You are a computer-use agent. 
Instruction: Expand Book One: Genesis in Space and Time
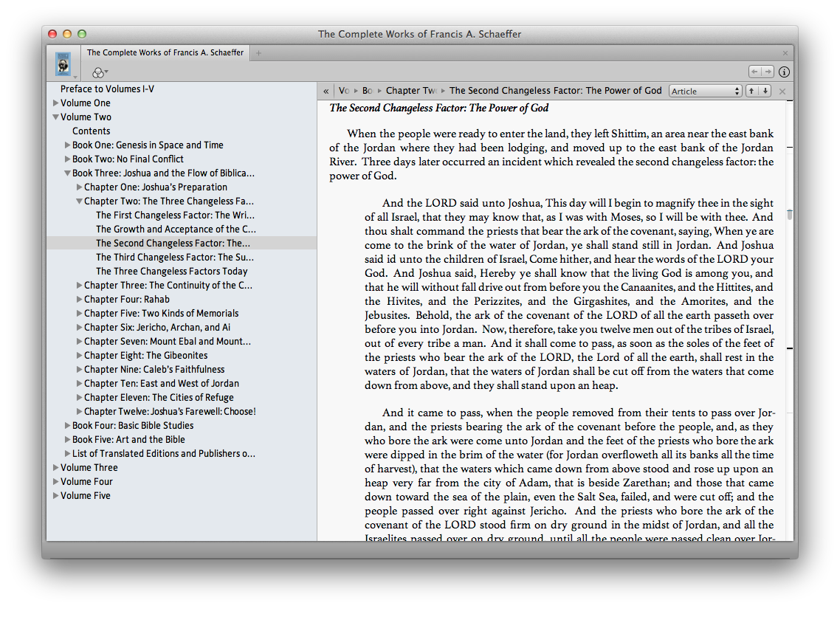67,145
